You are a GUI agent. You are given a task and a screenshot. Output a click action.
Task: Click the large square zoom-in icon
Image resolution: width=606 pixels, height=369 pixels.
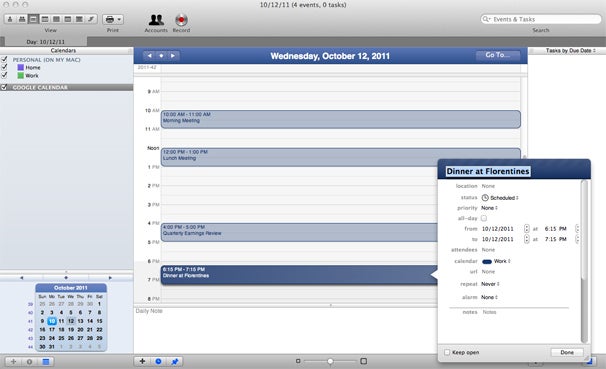click(x=363, y=361)
